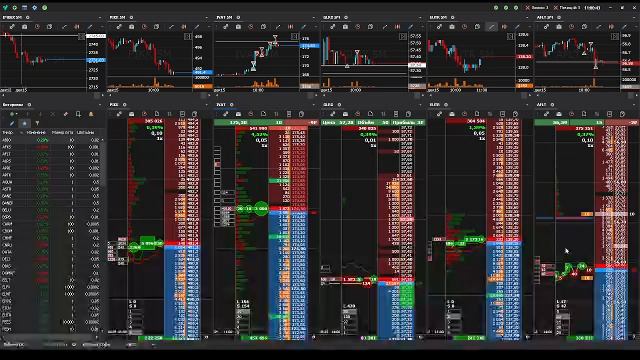Toggle the pause button in the sixth order book toolbar
This screenshot has height=360, width=640.
(x=597, y=114)
